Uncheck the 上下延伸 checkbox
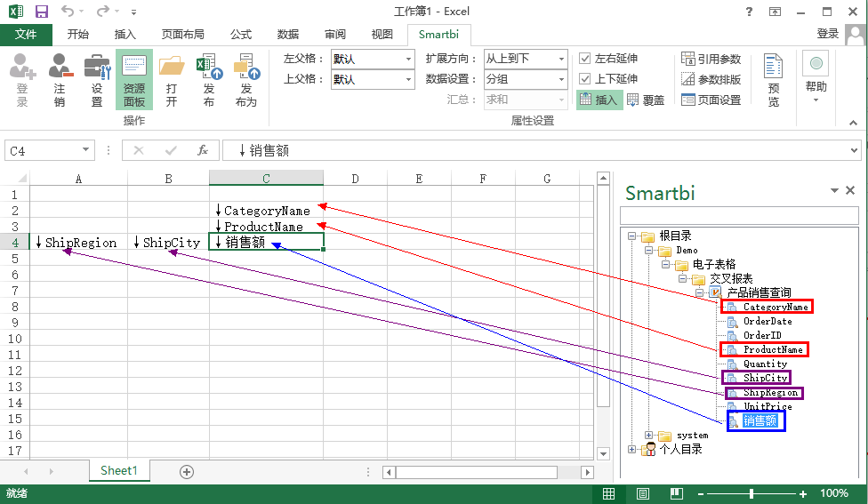This screenshot has width=868, height=504. [x=584, y=78]
